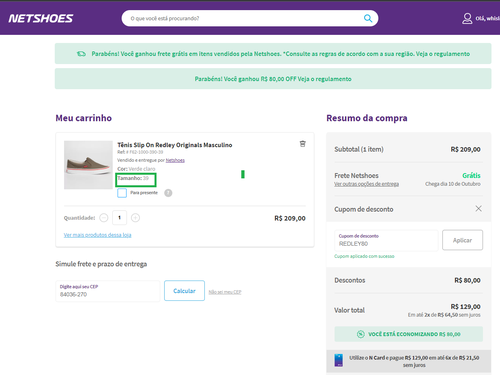Click the gift help question icon

(168, 193)
